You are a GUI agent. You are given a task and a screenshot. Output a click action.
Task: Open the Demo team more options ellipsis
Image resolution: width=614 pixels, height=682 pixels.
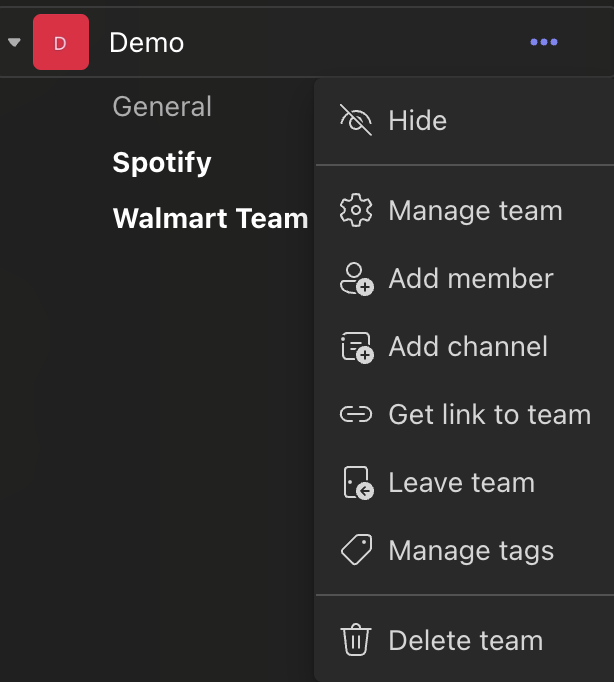point(544,42)
